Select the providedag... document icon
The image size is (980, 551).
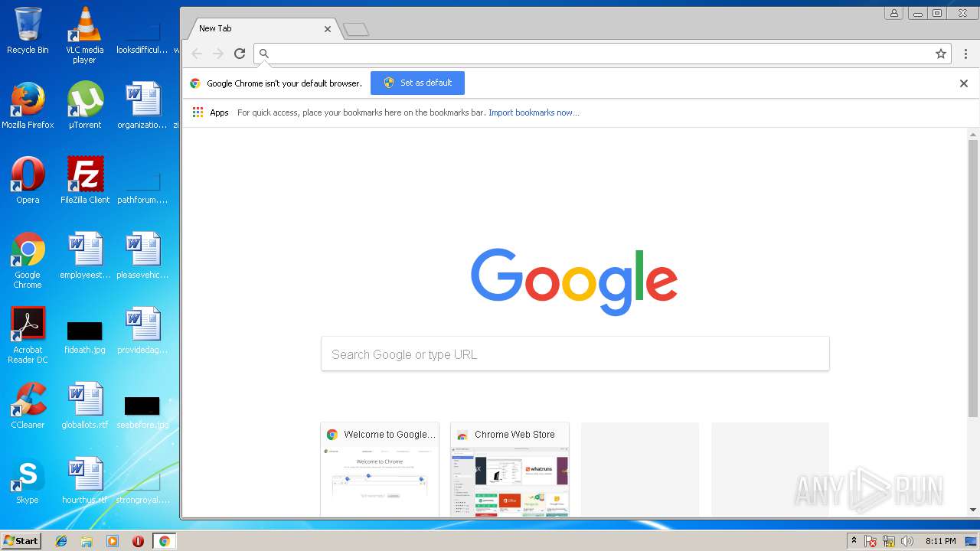pos(142,331)
